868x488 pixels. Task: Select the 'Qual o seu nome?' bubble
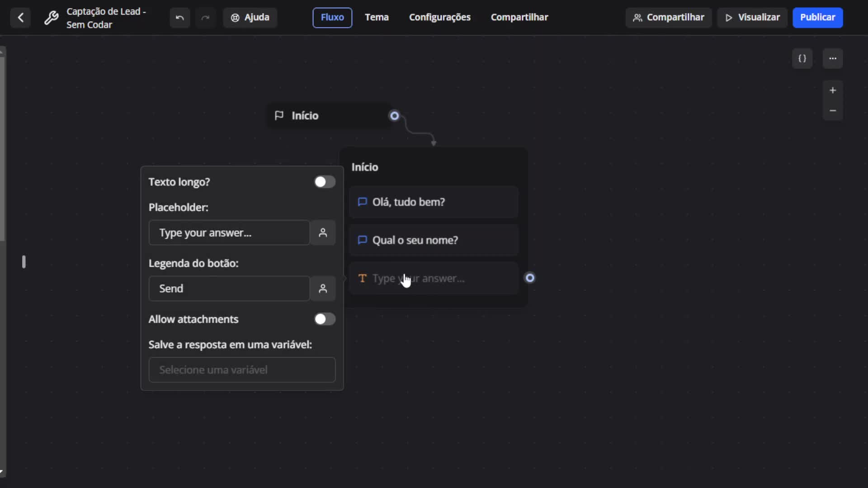(433, 240)
